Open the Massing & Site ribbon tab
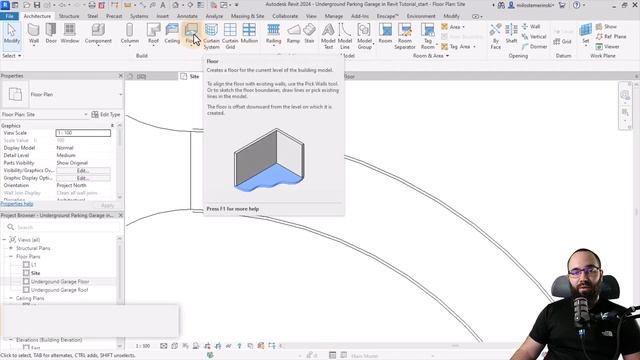640x360 pixels. point(247,16)
